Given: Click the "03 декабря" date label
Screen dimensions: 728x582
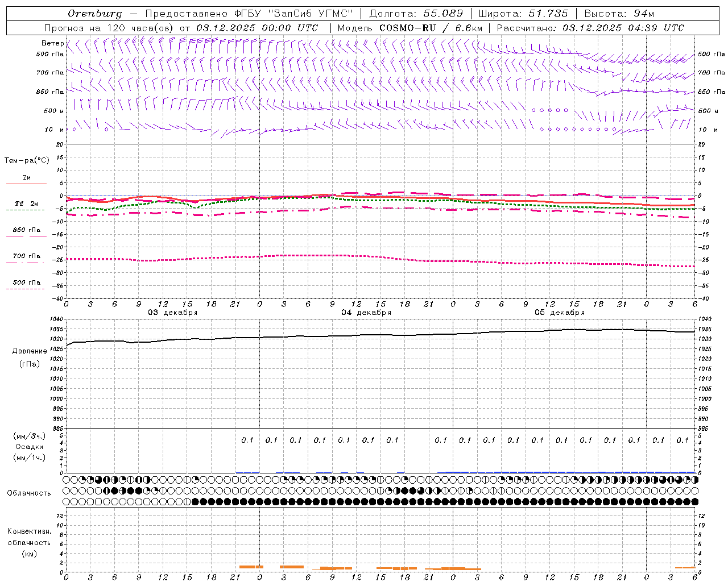Looking at the screenshot, I should (173, 313).
